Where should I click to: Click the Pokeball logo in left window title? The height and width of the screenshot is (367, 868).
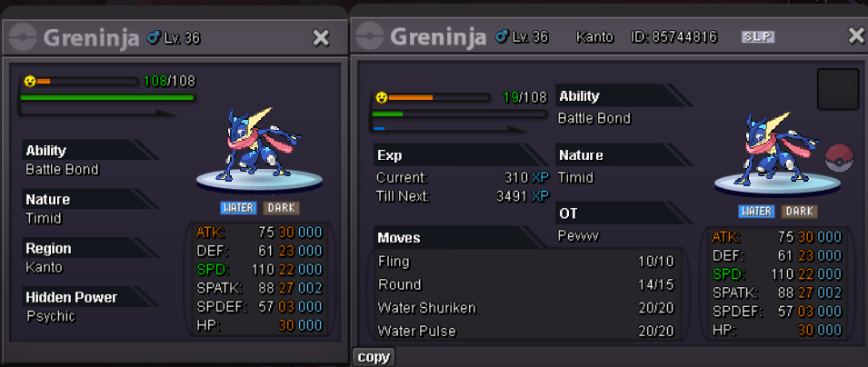(23, 38)
